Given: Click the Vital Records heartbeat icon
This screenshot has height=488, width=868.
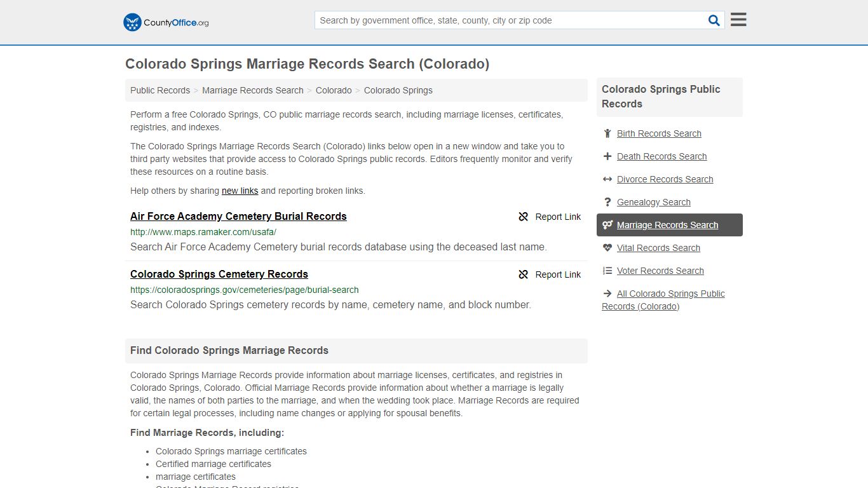Looking at the screenshot, I should (607, 248).
